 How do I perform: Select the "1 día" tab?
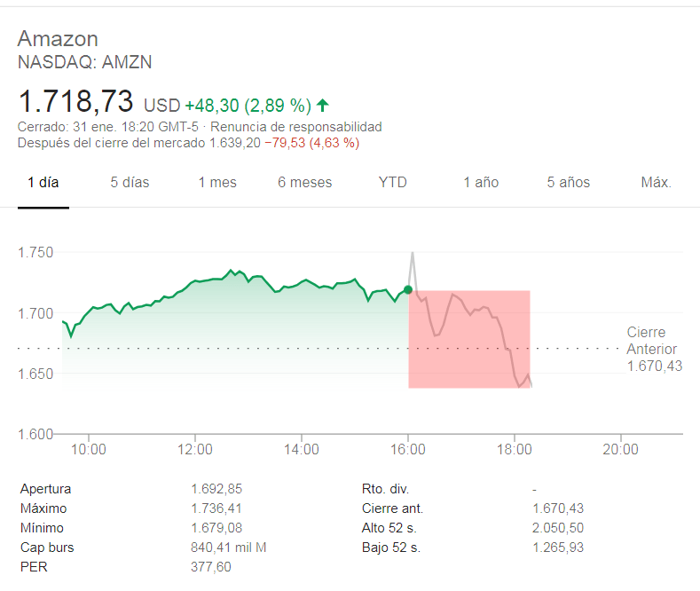[x=43, y=183]
